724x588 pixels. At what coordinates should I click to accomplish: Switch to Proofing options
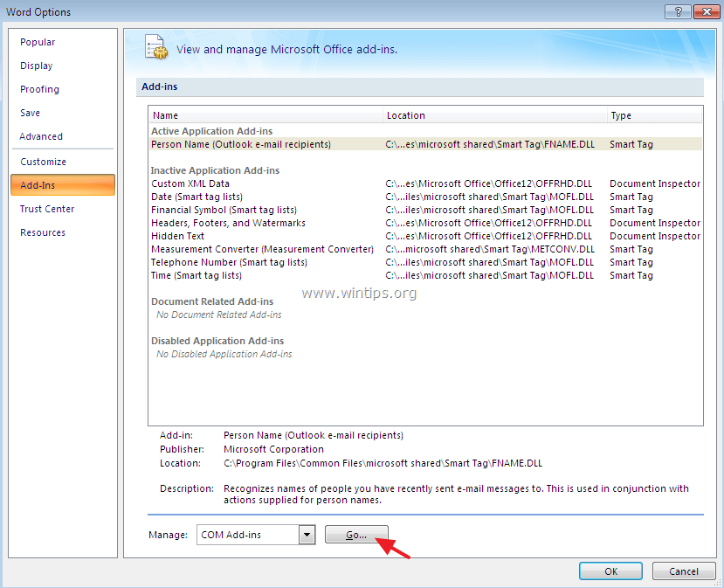coord(39,89)
